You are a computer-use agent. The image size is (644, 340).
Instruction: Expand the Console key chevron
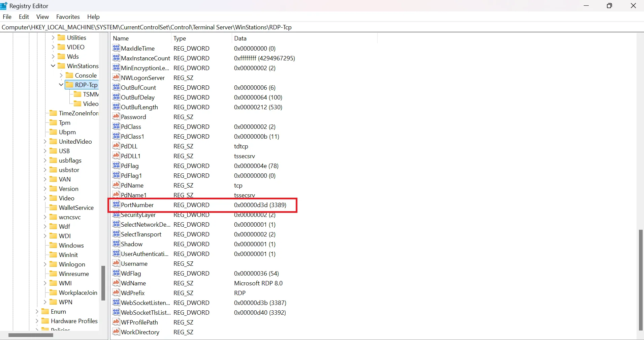[x=61, y=75]
